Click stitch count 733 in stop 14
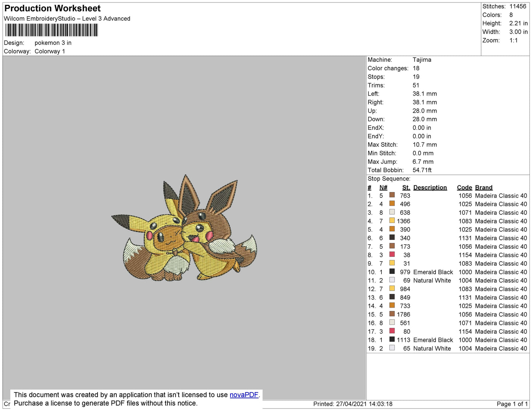The height and width of the screenshot is (411, 532). pos(405,306)
